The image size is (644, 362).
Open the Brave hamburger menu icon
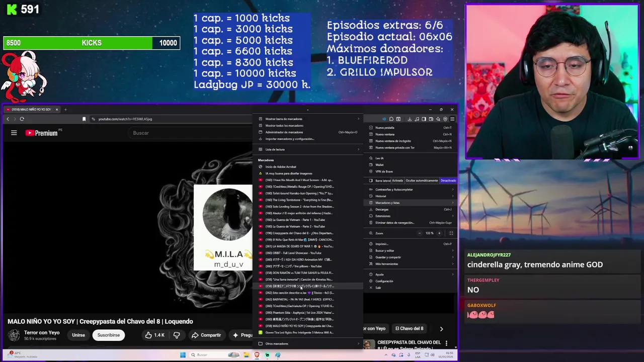point(452,119)
